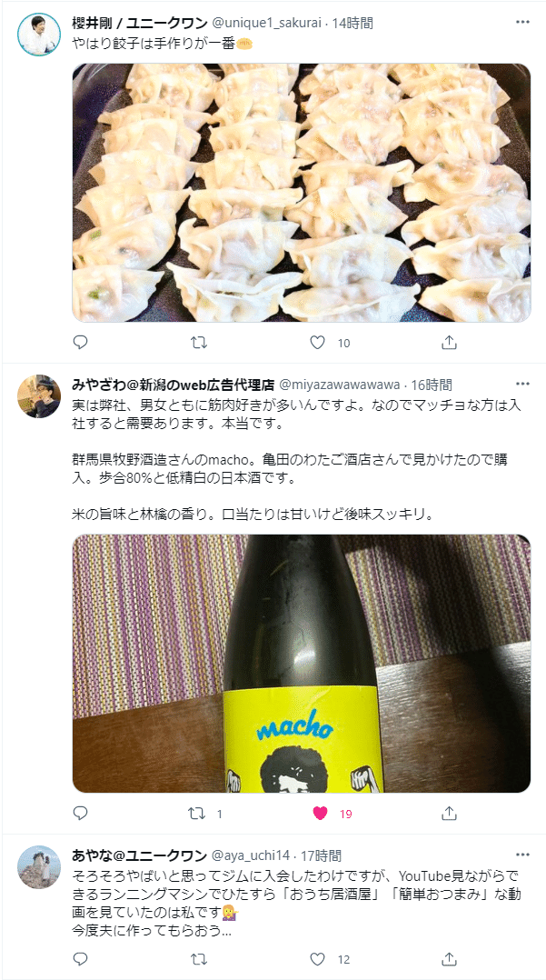This screenshot has height=980, width=546.
Task: Like aya_uchi14's tweet with 12 likes
Action: pyautogui.click(x=318, y=959)
